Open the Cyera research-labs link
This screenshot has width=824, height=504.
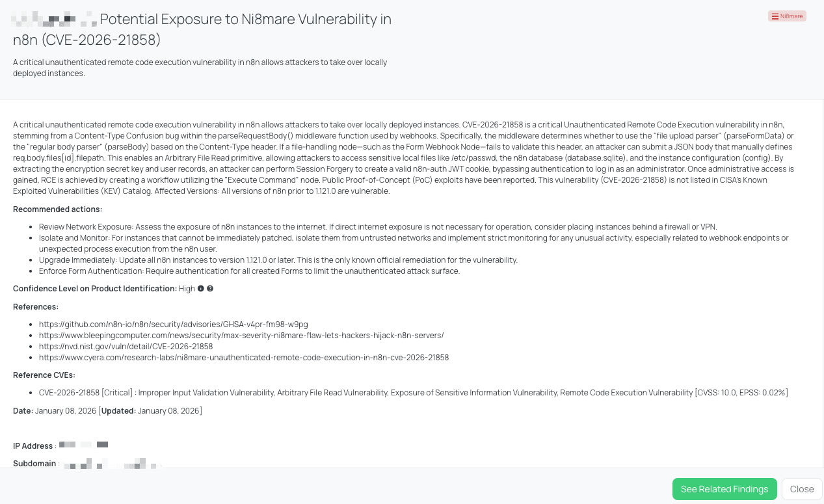(x=243, y=357)
